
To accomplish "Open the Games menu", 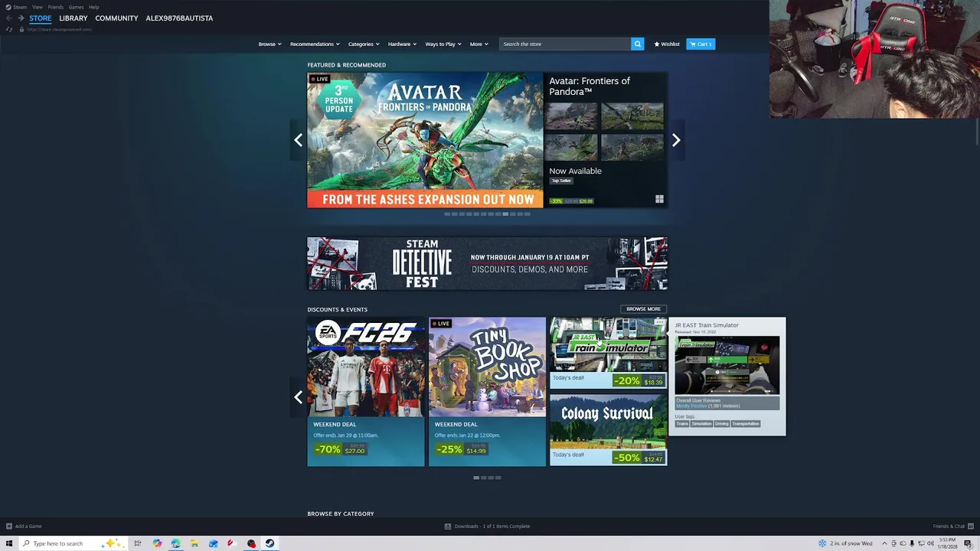I will point(76,7).
